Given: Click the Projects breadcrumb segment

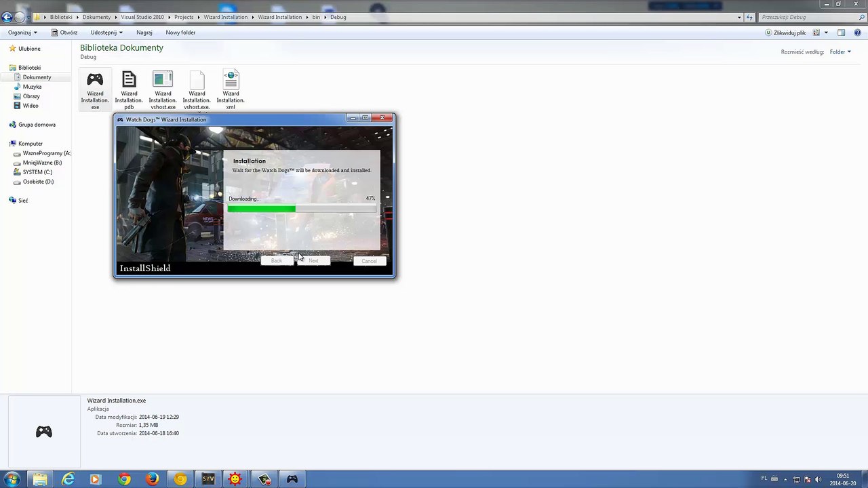Looking at the screenshot, I should [x=184, y=17].
